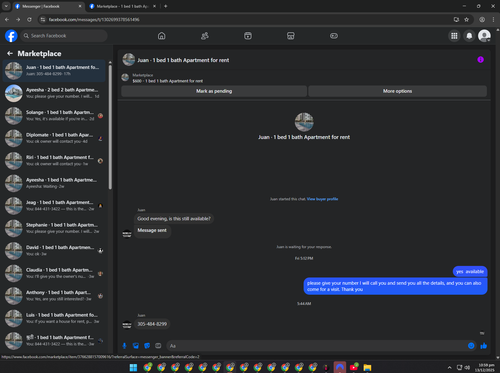Choose a sticker icon in composer
The height and width of the screenshot is (373, 500).
[x=147, y=346]
